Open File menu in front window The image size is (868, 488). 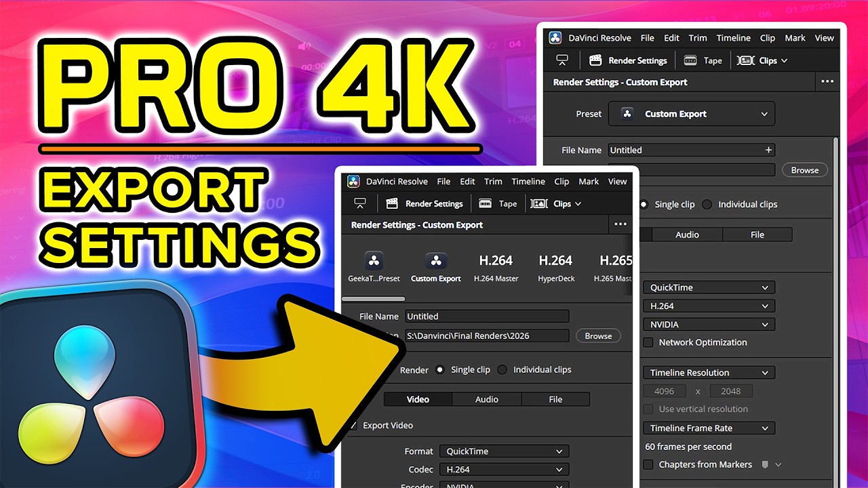click(443, 181)
